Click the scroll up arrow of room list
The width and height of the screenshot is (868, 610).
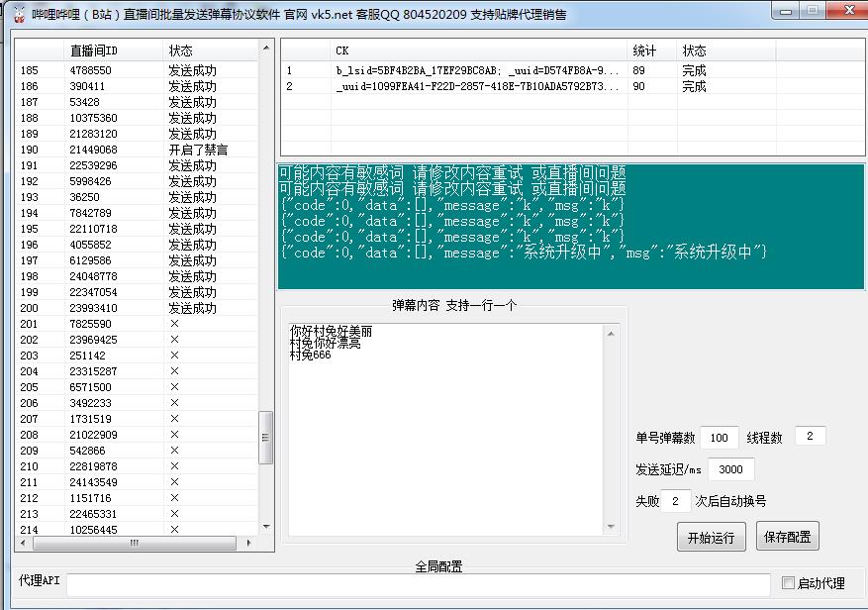click(x=265, y=49)
